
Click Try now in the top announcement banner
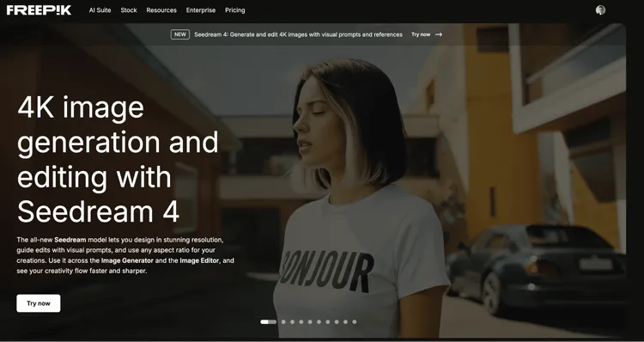pos(421,34)
